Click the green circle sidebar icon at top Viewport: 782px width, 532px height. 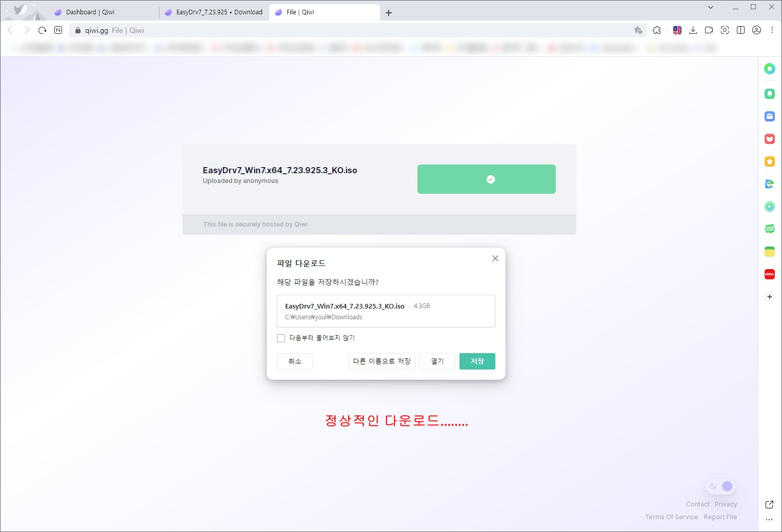[x=770, y=69]
